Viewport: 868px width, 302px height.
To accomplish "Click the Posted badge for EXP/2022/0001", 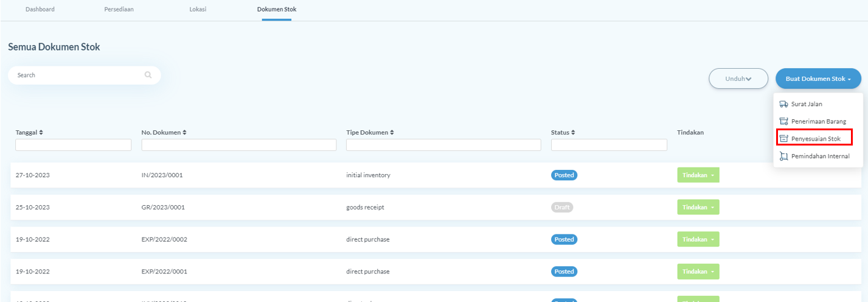I will click(564, 272).
